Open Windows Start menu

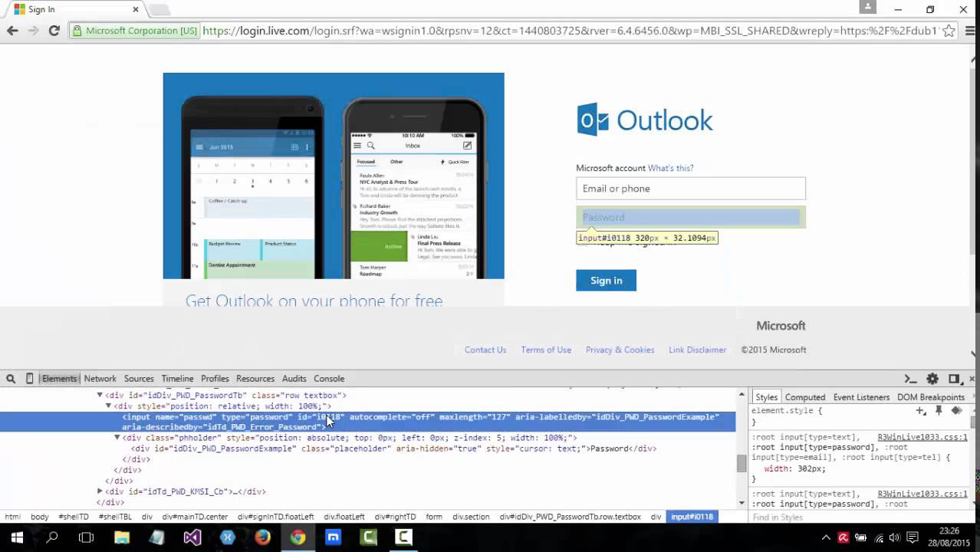16,537
